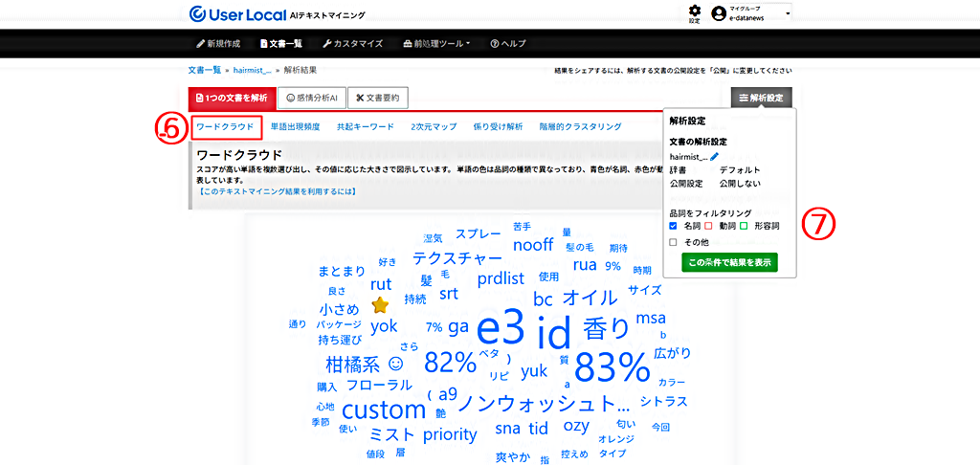Image resolution: width=980 pixels, height=465 pixels.
Task: Click the word スプレー in the cloud
Action: pos(479,233)
